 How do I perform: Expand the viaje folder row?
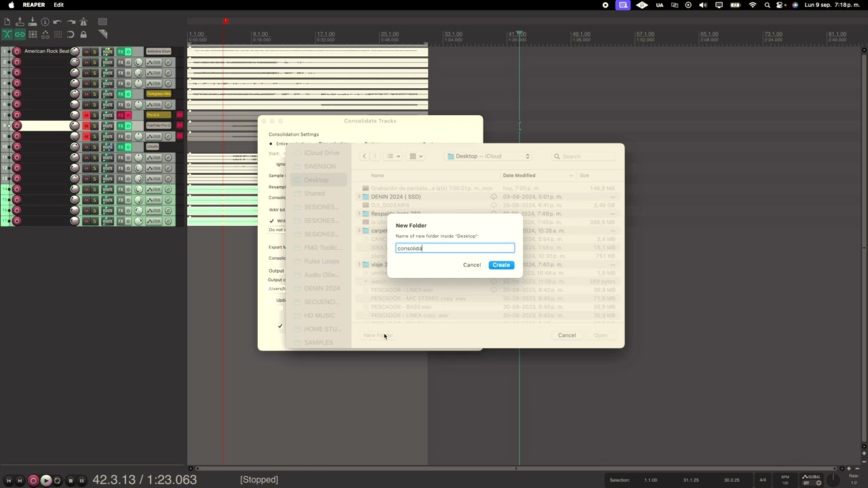(x=359, y=264)
